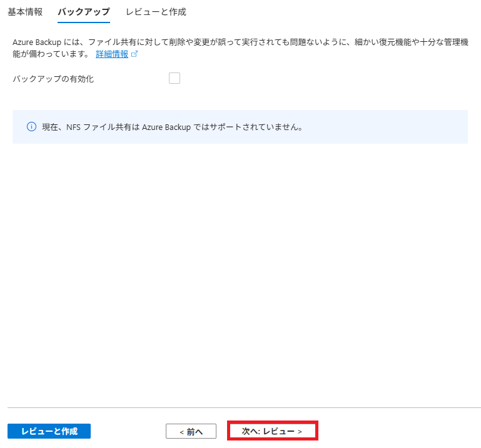Open the 詳細情報 link
481x448 pixels.
click(x=112, y=54)
